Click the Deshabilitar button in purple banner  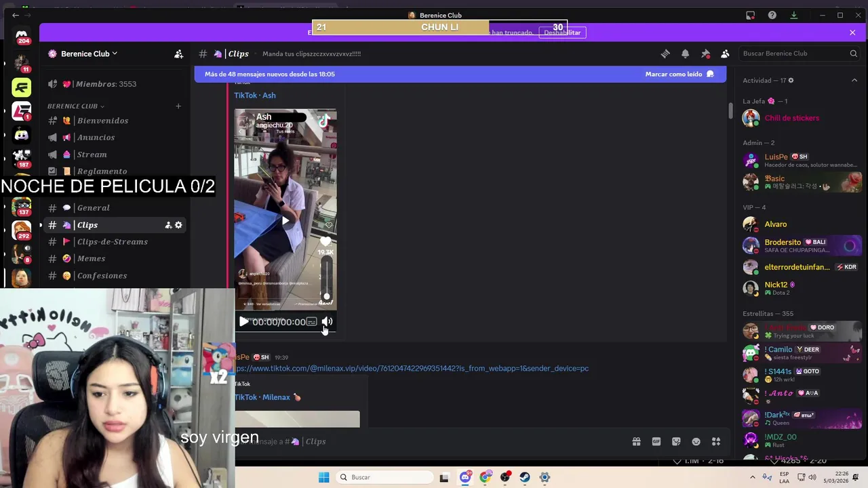pyautogui.click(x=562, y=33)
